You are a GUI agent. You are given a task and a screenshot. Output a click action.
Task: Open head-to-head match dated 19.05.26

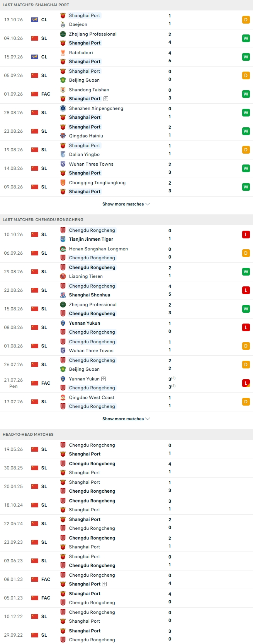pos(126,449)
